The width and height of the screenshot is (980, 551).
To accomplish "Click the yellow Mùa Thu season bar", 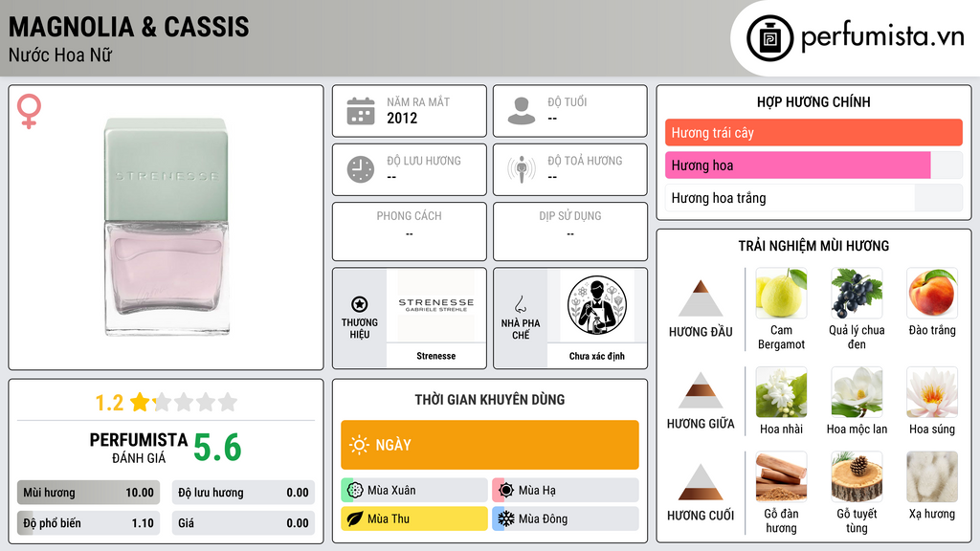I will pyautogui.click(x=414, y=518).
